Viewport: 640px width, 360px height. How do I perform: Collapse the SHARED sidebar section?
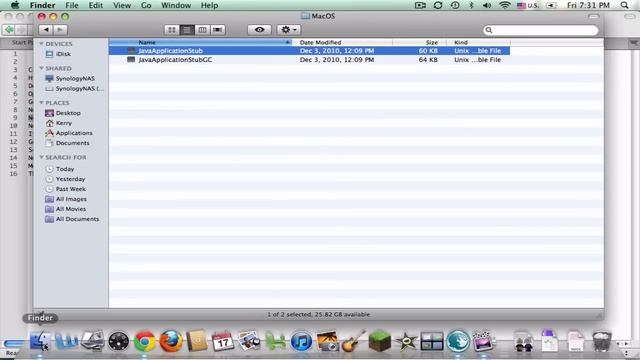pos(41,68)
